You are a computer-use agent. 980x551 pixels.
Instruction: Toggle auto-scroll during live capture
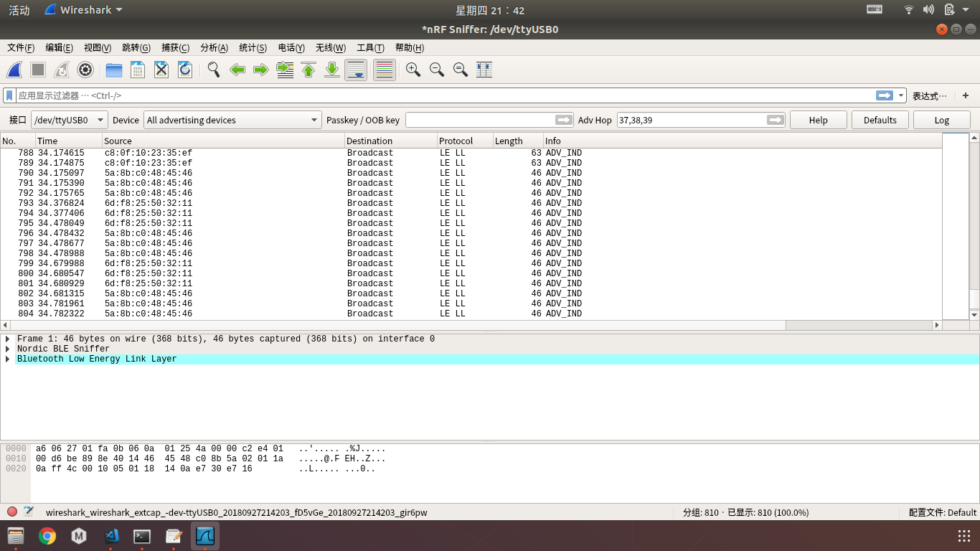click(356, 70)
